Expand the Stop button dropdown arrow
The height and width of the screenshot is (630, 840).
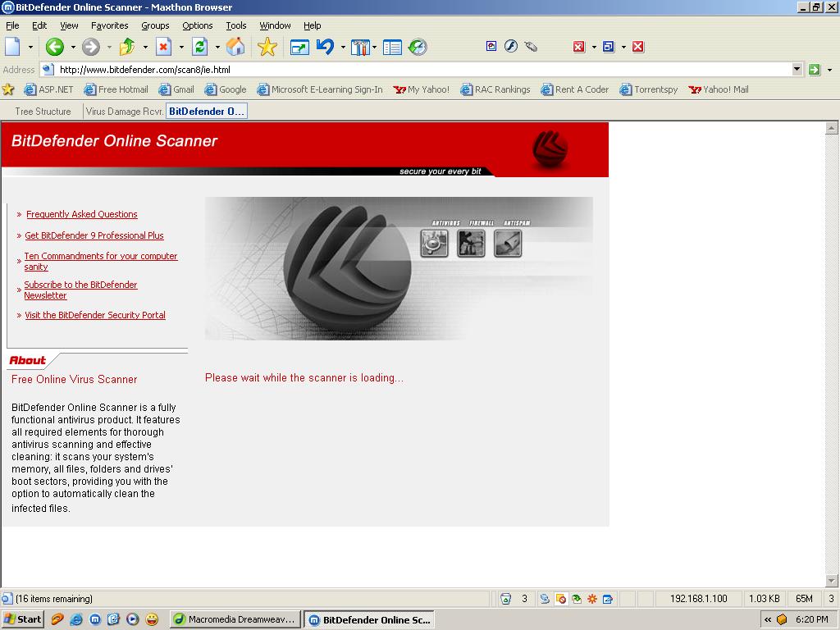pyautogui.click(x=181, y=47)
